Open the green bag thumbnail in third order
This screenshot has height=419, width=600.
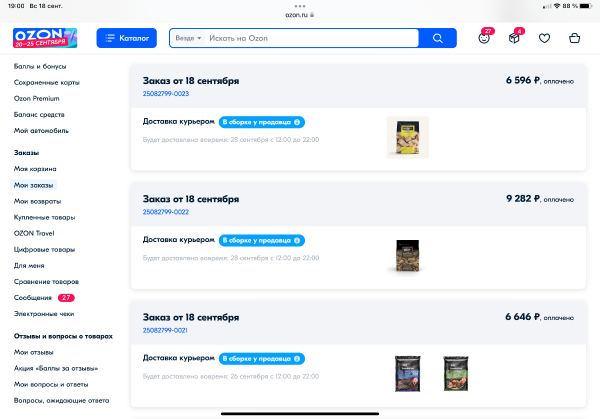(456, 373)
